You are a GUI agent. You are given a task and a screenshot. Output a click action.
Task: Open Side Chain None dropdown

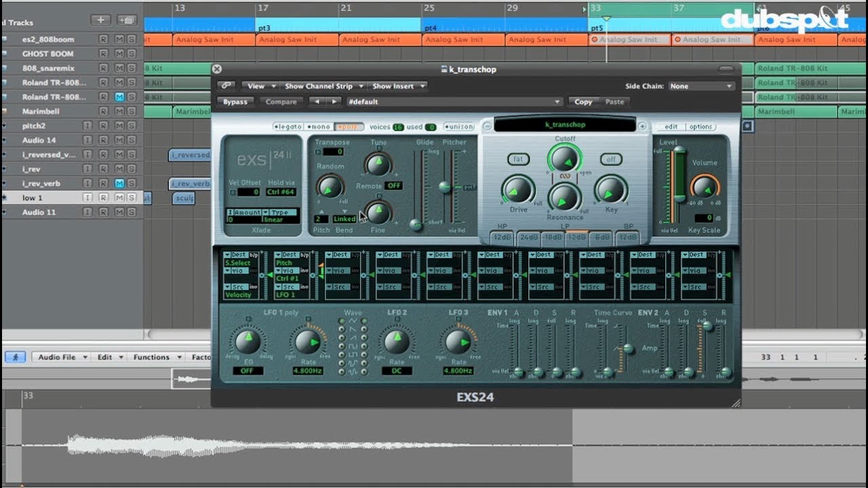click(x=701, y=86)
